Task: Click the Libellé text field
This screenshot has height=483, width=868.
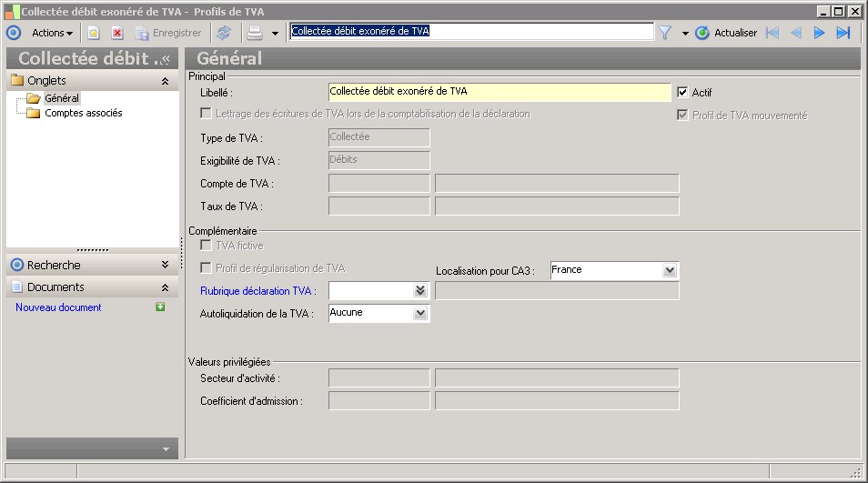Action: point(500,92)
